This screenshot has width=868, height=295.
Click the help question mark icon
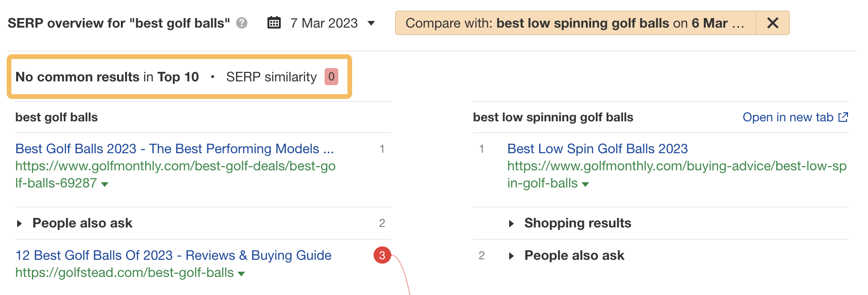(242, 23)
